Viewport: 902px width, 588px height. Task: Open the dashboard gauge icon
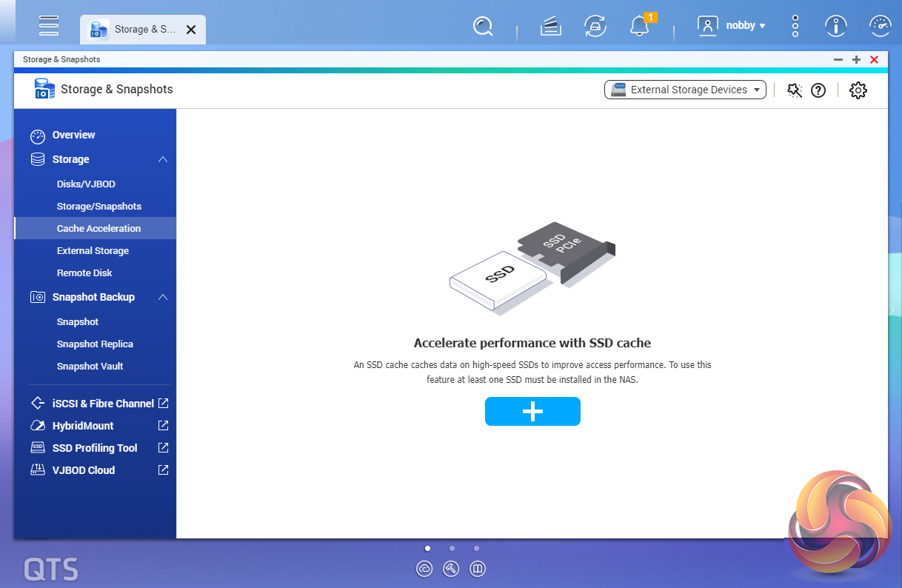point(880,26)
